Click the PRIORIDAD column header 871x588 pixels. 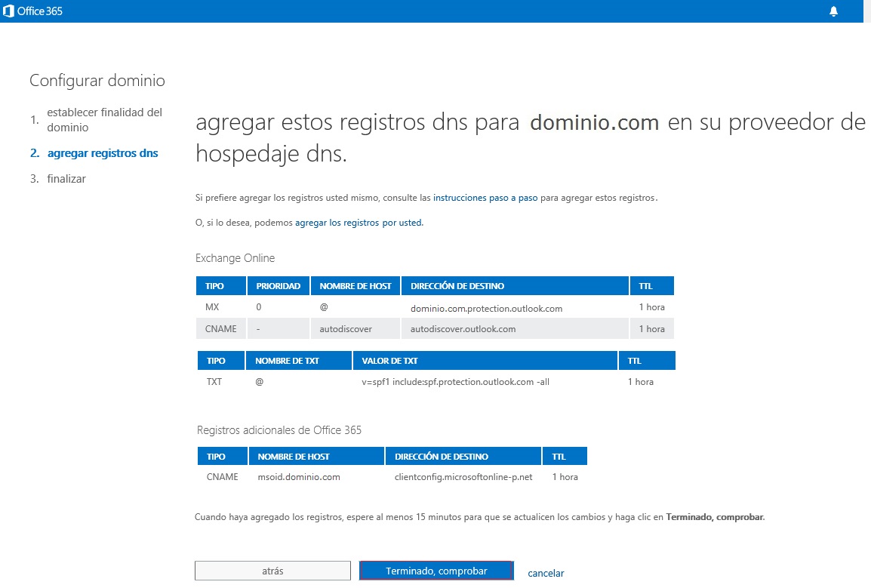coord(278,286)
